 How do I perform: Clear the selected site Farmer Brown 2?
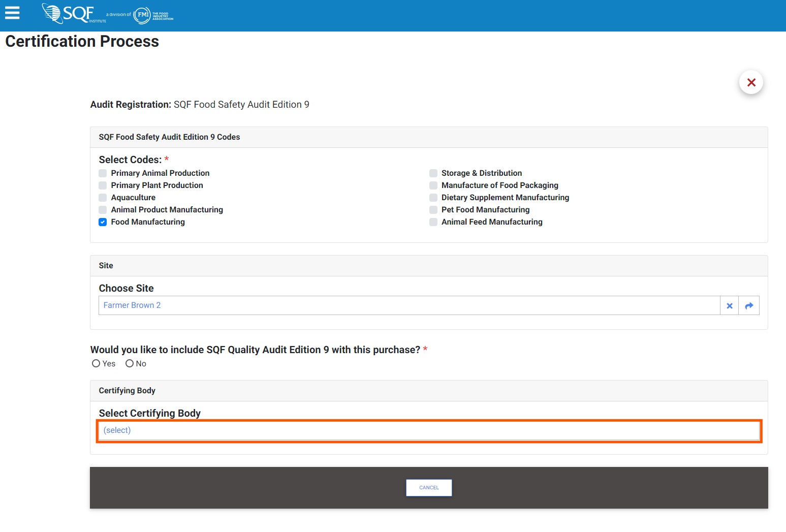pyautogui.click(x=729, y=306)
